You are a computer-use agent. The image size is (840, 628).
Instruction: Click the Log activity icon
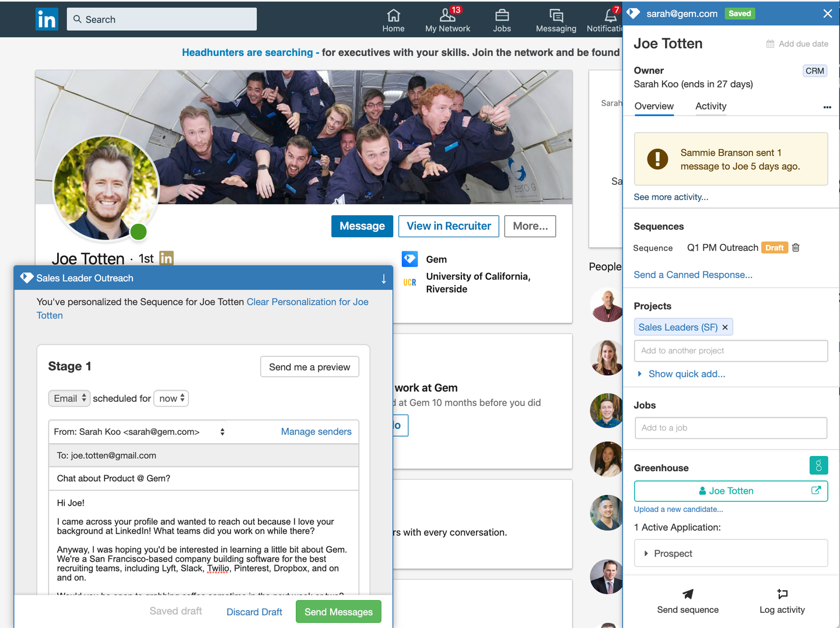point(782,594)
